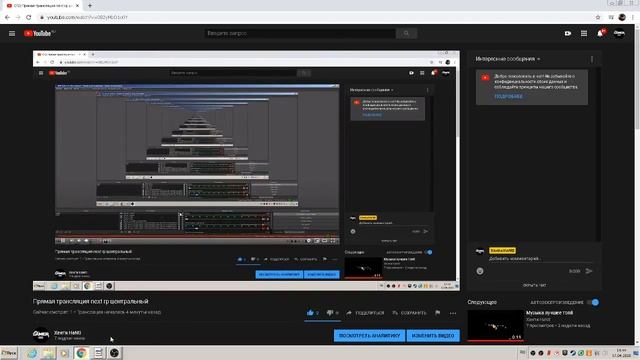640x360 pixels.
Task: Click the search magnifier button
Action: pos(406,33)
